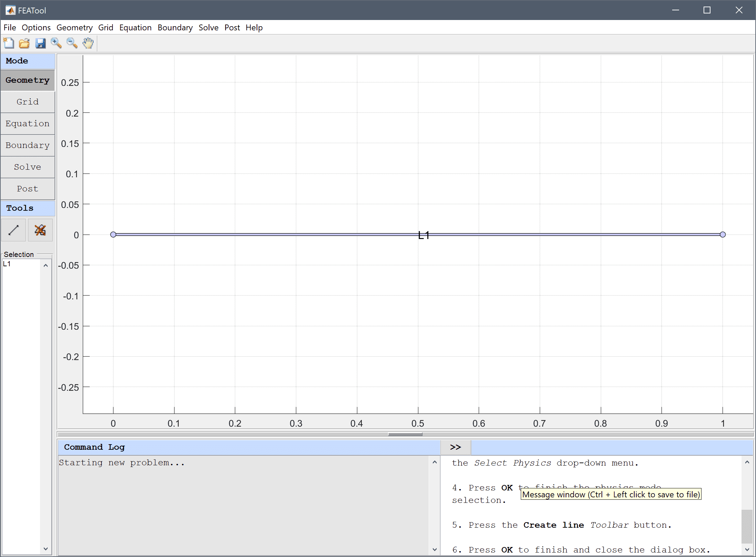
Task: Switch to Grid mode
Action: coord(28,102)
